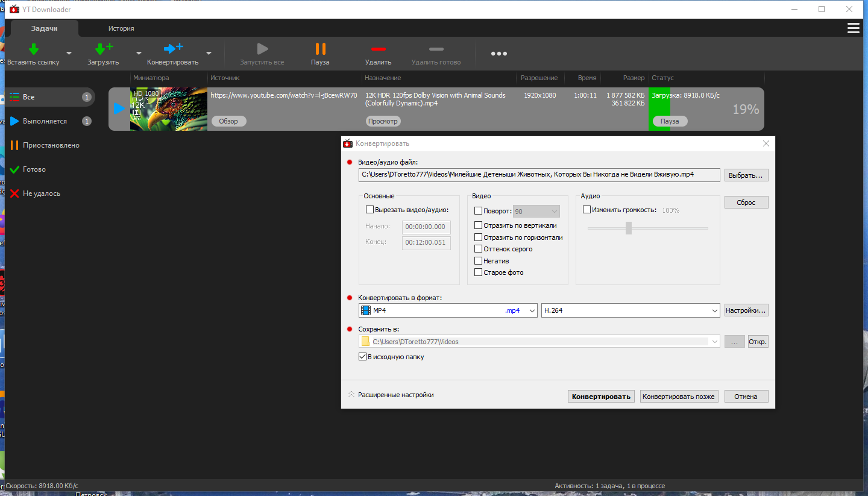868x496 pixels.
Task: Open the hamburger menu icon
Action: [x=854, y=28]
